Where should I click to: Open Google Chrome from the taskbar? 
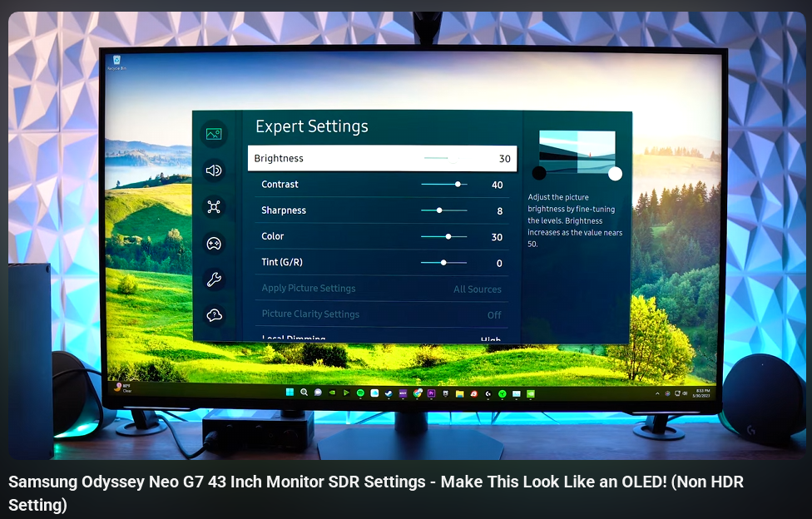418,393
